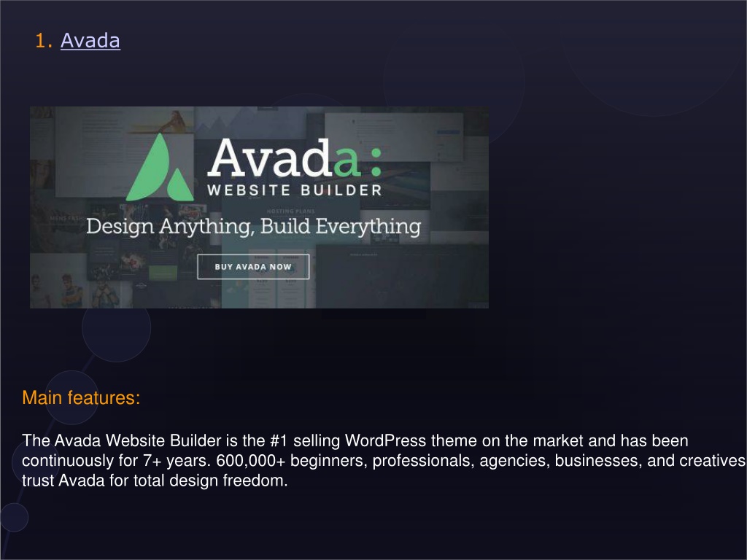Click the small circle at the bottom-left corner
The image size is (747, 560).
tap(14, 517)
